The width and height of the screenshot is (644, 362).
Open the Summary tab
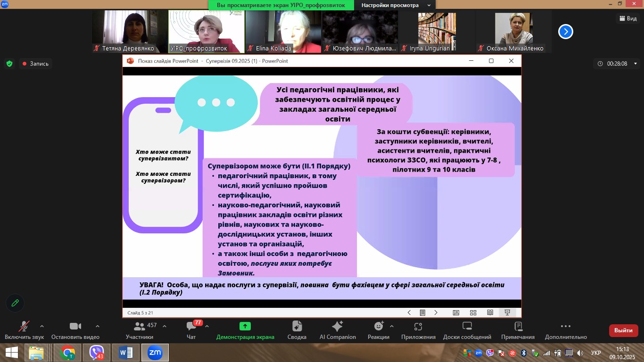[x=297, y=330]
